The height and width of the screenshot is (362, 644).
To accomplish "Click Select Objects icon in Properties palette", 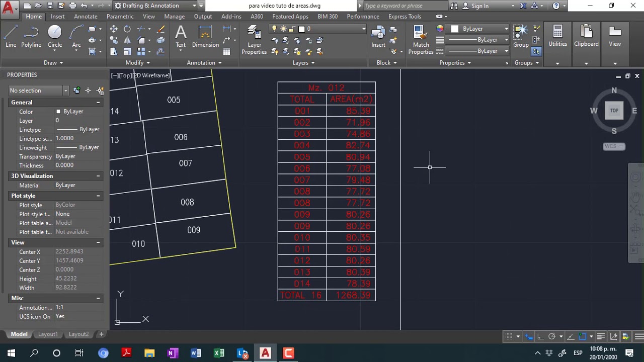I will point(88,90).
